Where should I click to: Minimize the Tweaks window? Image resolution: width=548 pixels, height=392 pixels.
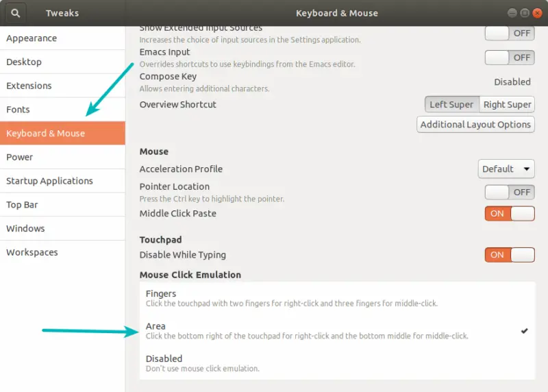512,13
